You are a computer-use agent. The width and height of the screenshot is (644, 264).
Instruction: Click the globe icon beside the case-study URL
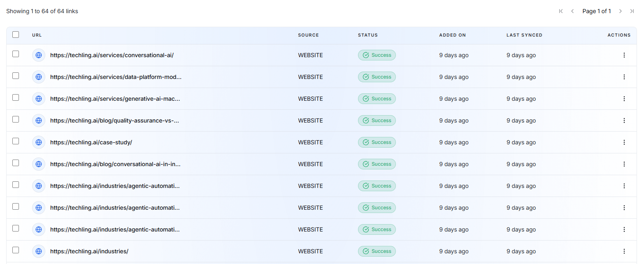[39, 142]
